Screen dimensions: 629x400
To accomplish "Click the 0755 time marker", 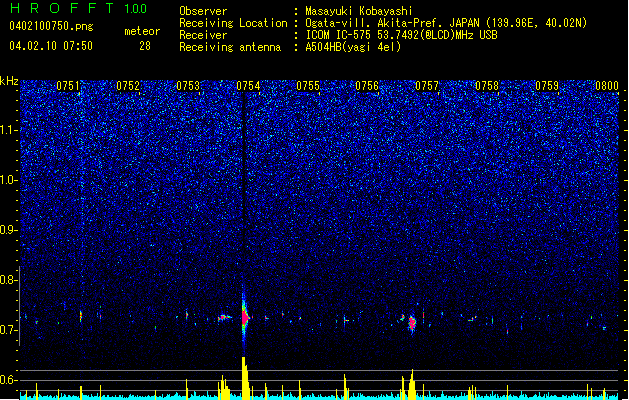I will tap(308, 86).
